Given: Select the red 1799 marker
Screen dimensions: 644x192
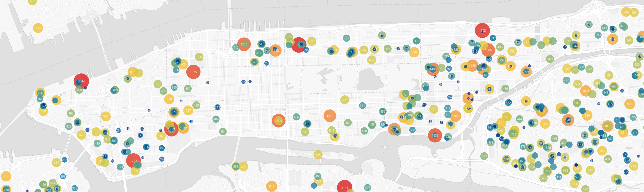Looking at the screenshot, I should pyautogui.click(x=171, y=129).
